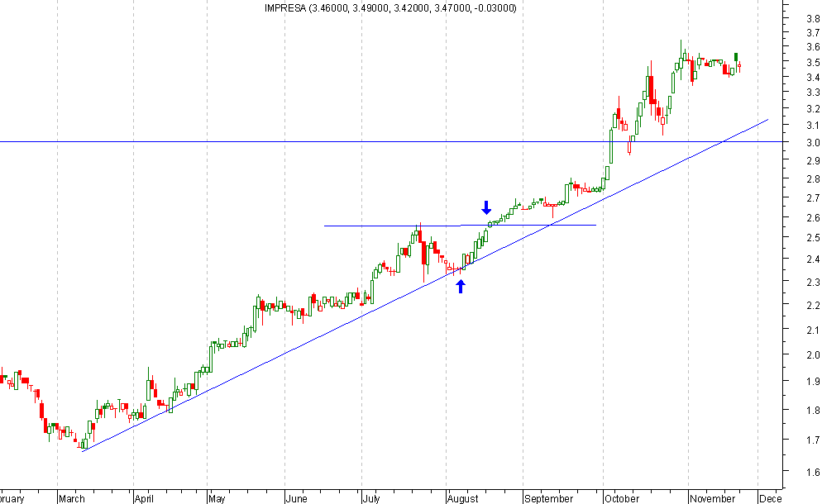
Task: Click the 2.7 price axis label
Action: click(x=813, y=198)
